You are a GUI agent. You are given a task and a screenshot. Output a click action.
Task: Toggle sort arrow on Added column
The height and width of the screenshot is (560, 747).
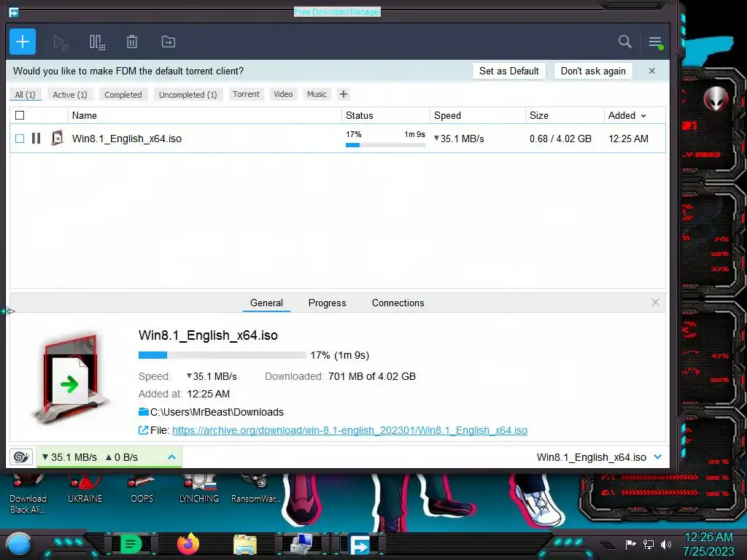[643, 116]
